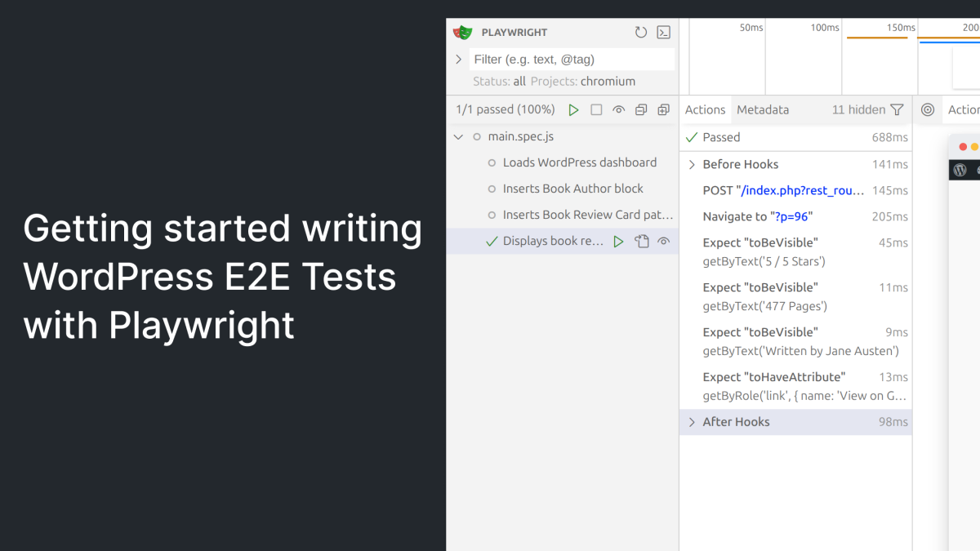Toggle watch eye on 'Displays book re…' row
Viewport: 980px width, 551px height.
coord(664,241)
